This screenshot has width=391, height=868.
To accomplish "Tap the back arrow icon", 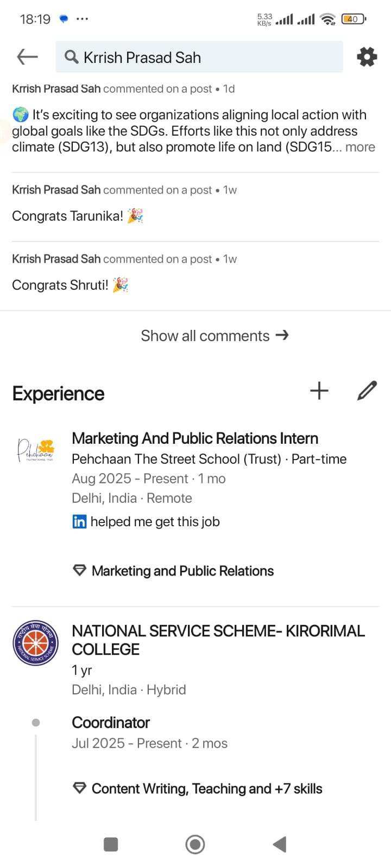I will [27, 56].
